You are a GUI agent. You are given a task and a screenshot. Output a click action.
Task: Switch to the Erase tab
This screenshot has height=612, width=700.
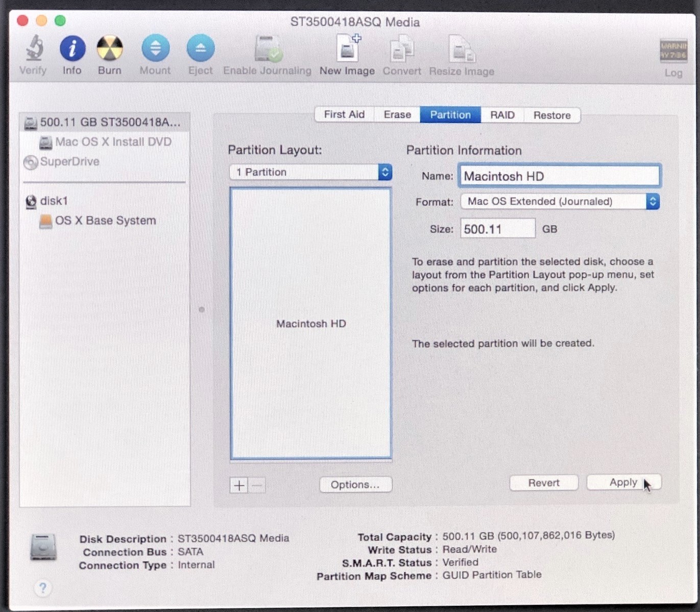397,115
